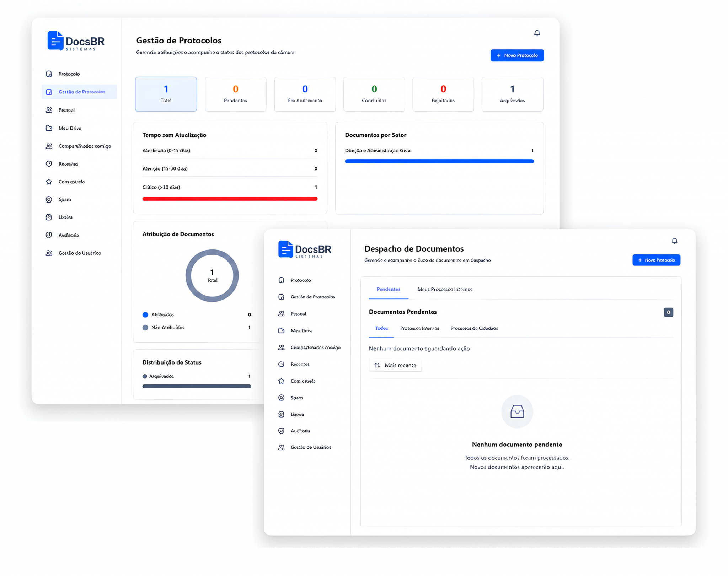This screenshot has height=576, width=728.
Task: Click Novo Protocolo button in Gestão de Protocolos window
Action: pyautogui.click(x=517, y=55)
